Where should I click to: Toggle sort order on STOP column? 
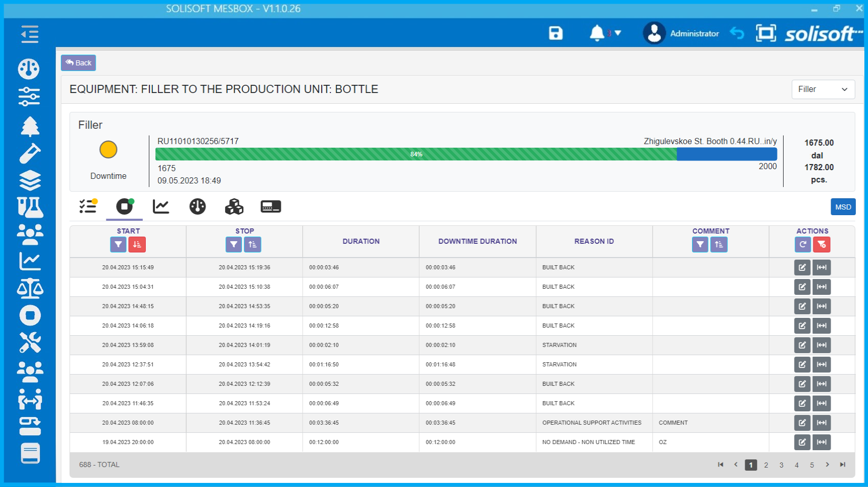pos(253,244)
